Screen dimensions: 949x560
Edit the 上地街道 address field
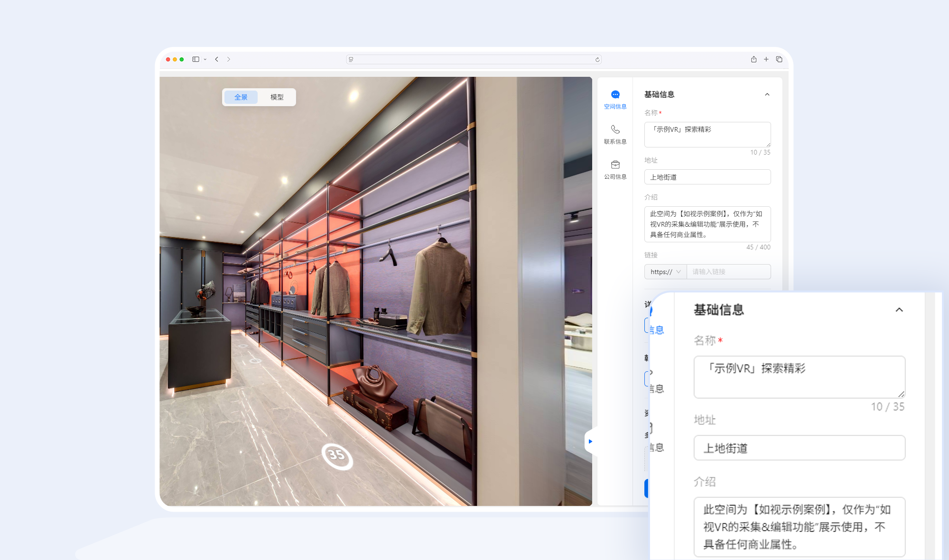click(x=707, y=177)
